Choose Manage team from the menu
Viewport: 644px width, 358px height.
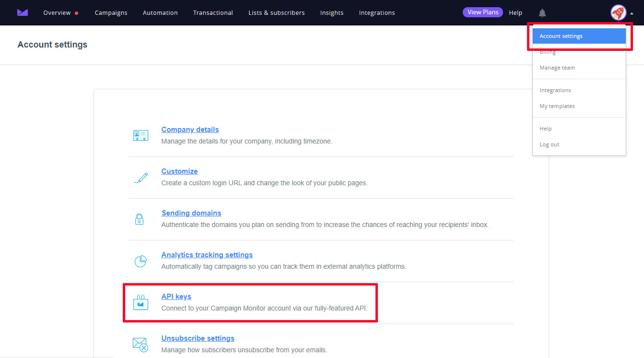tap(557, 68)
